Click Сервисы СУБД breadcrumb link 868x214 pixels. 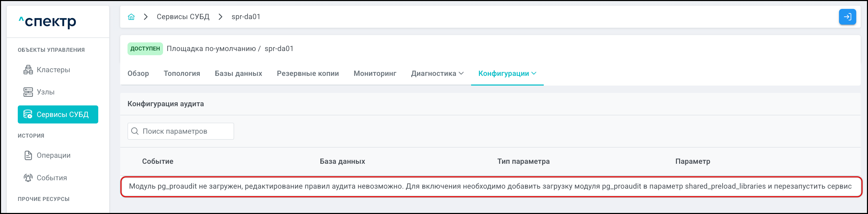point(183,17)
